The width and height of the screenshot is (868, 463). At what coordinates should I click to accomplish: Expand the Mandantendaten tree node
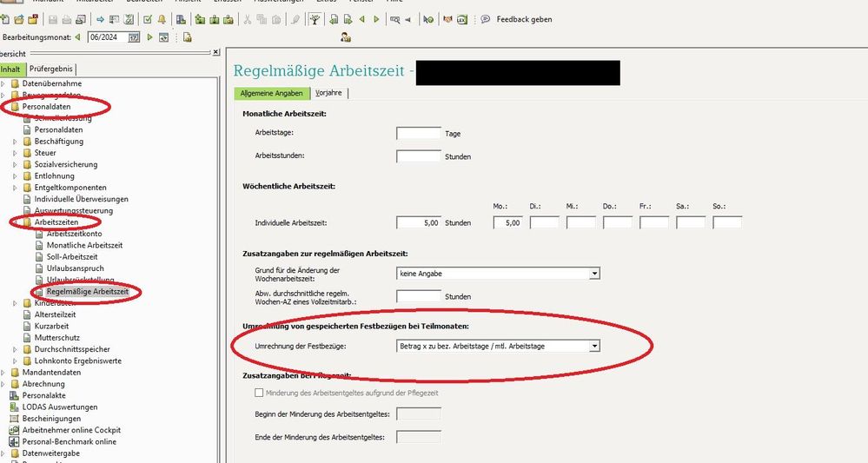pos(3,373)
